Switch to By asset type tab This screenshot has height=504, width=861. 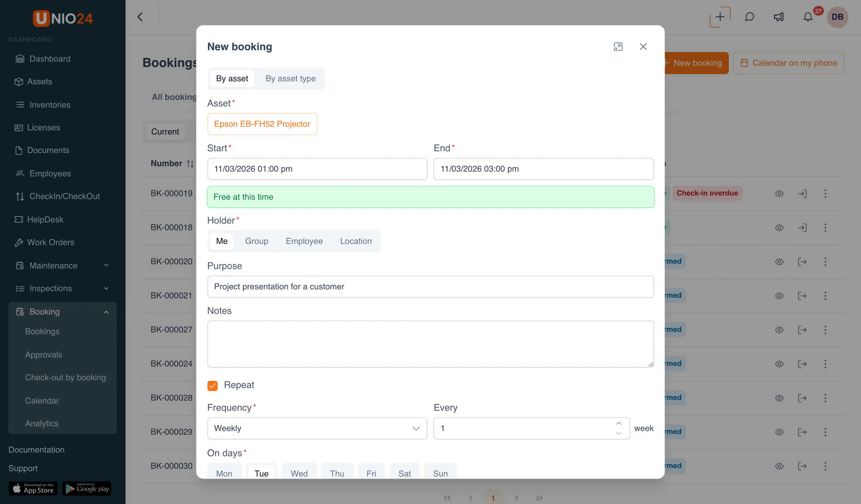coord(290,79)
